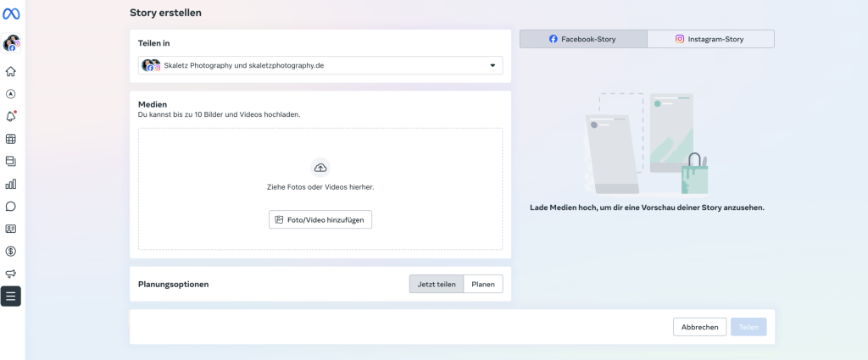Expand the Teilen in account dropdown
Image resolution: width=868 pixels, height=360 pixels.
point(320,65)
